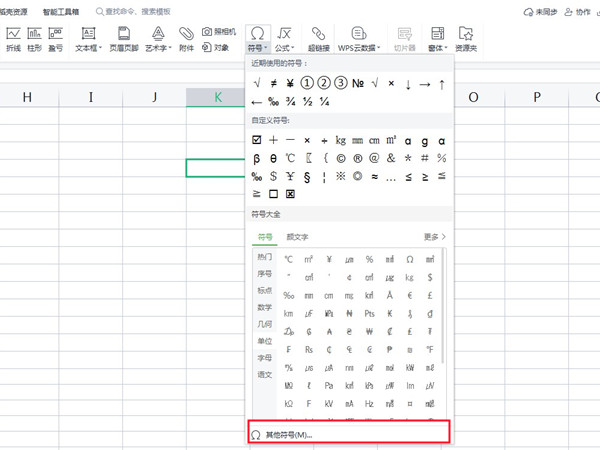Expand the 窗体 dropdown arrow
The image size is (600, 450).
[446, 48]
